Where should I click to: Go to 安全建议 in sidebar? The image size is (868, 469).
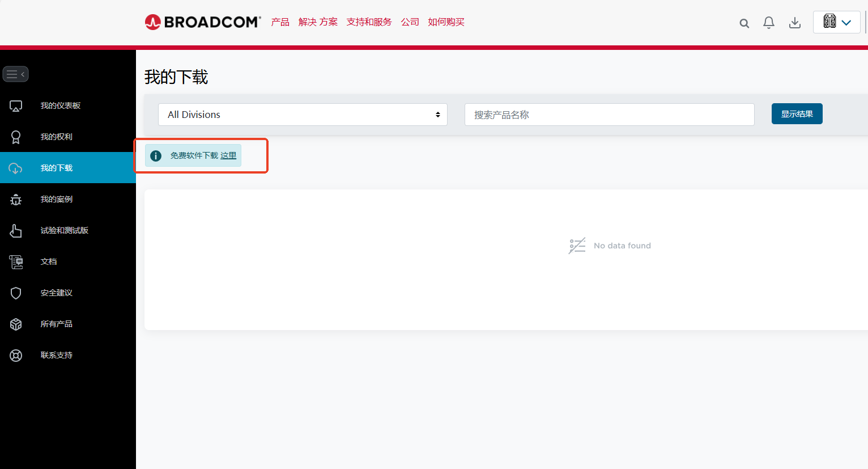point(57,293)
